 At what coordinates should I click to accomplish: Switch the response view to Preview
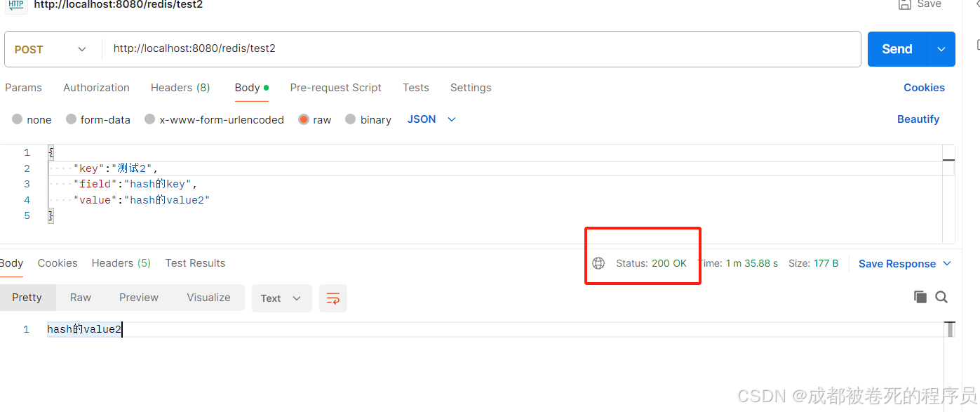click(x=139, y=298)
